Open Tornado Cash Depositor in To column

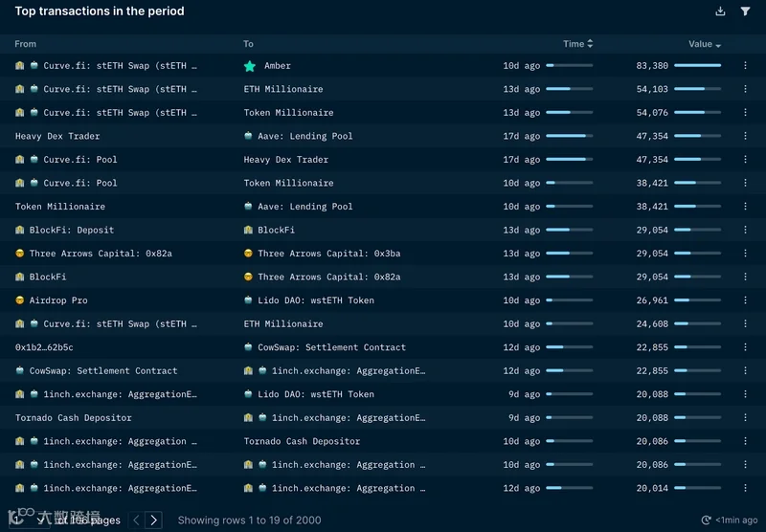coord(302,441)
